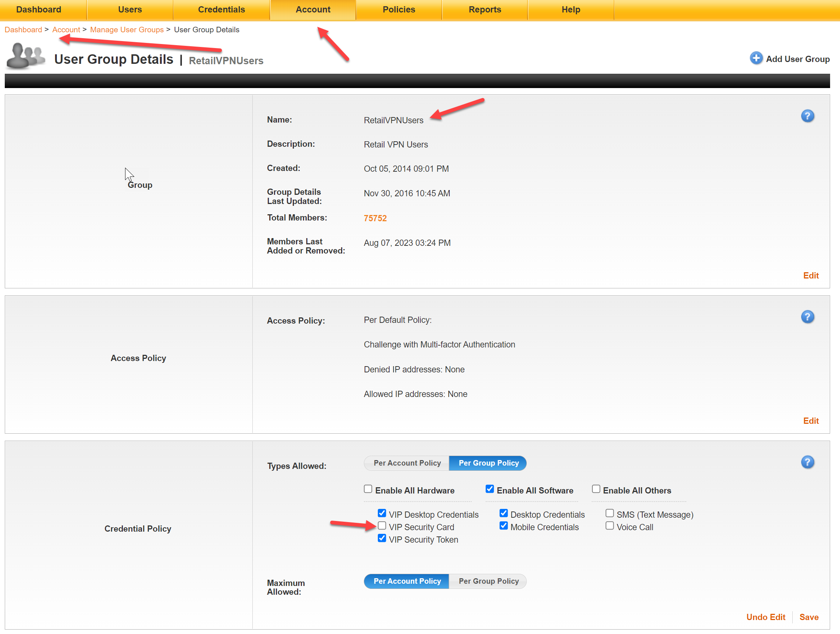Click Edit link in Access Policy section
Screen dimensions: 840x634
(810, 421)
